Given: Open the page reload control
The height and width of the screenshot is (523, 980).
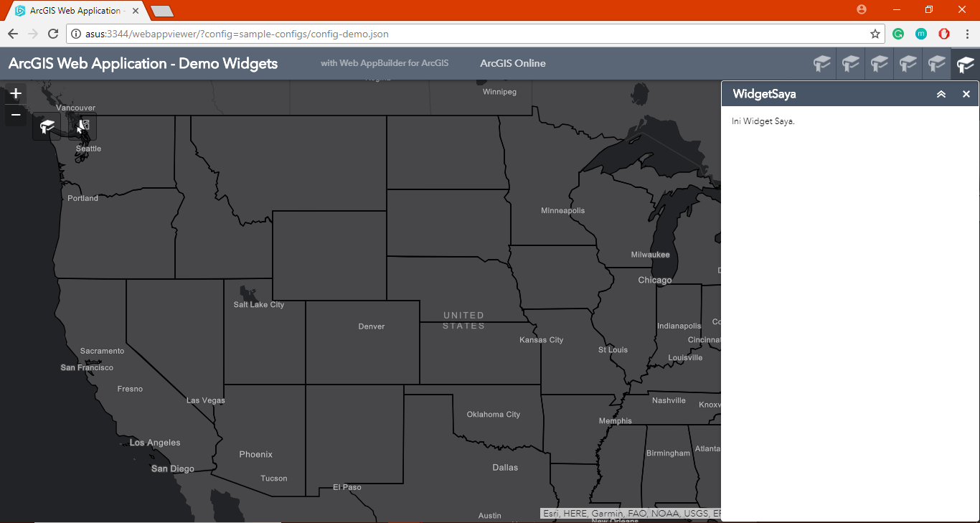Looking at the screenshot, I should pyautogui.click(x=53, y=34).
